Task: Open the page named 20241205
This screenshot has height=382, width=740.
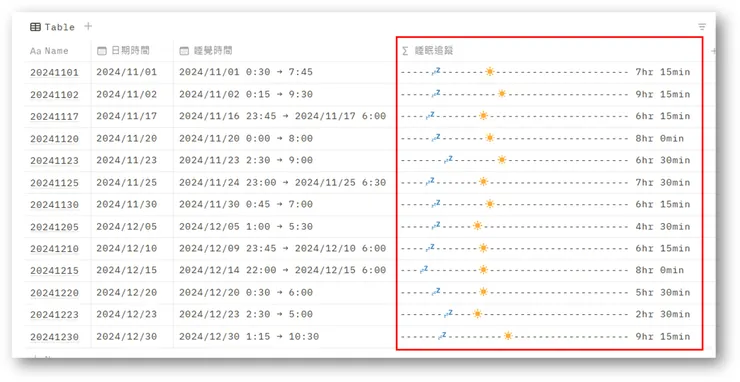Action: point(54,227)
